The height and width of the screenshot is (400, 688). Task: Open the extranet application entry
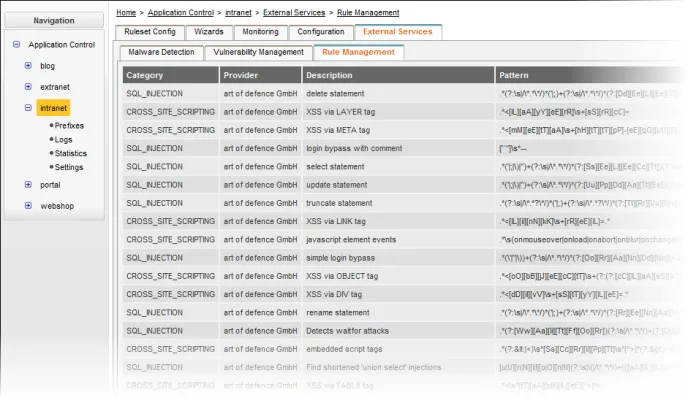(x=55, y=87)
